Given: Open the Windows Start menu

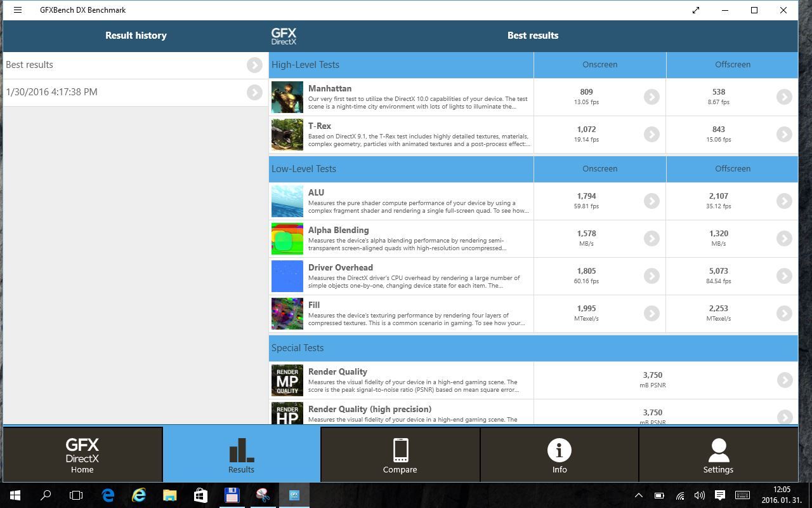Looking at the screenshot, I should 15,495.
